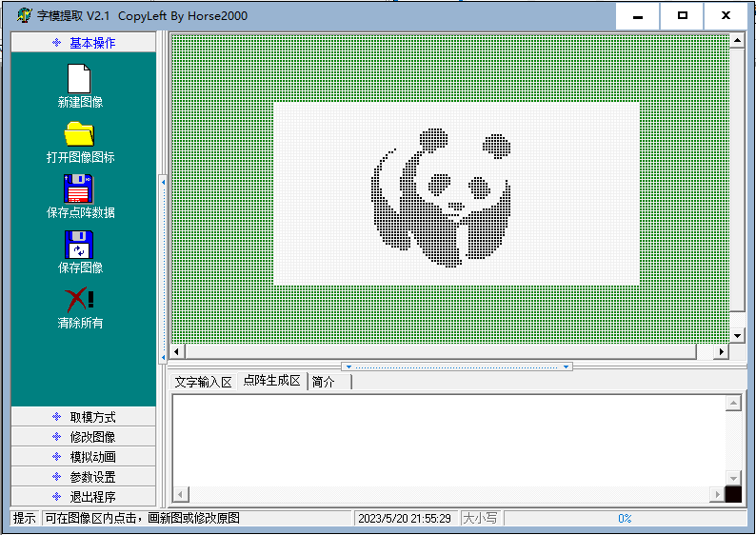Click left down-arrow on horizontal splitter
The width and height of the screenshot is (756, 535).
[x=348, y=367]
